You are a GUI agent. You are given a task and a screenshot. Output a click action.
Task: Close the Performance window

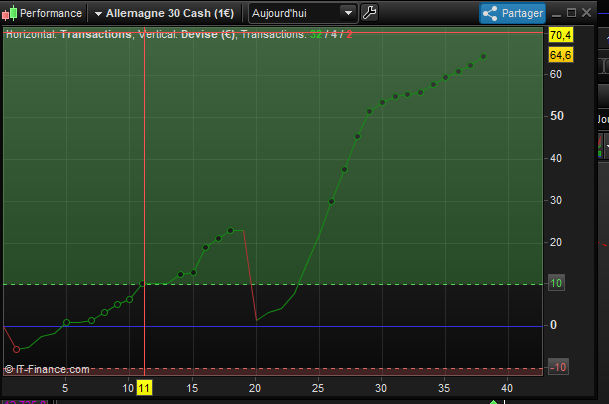(x=586, y=13)
